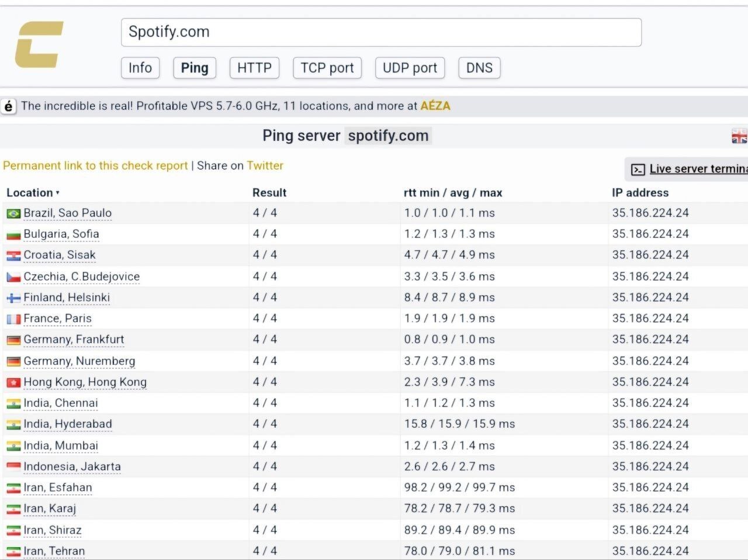Viewport: 748px width, 560px height.
Task: Click the flag next to India, Hyderabad
Action: pos(13,425)
